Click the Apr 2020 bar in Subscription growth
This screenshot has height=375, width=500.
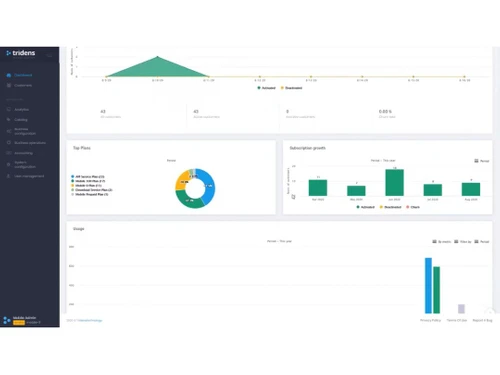[x=318, y=188]
